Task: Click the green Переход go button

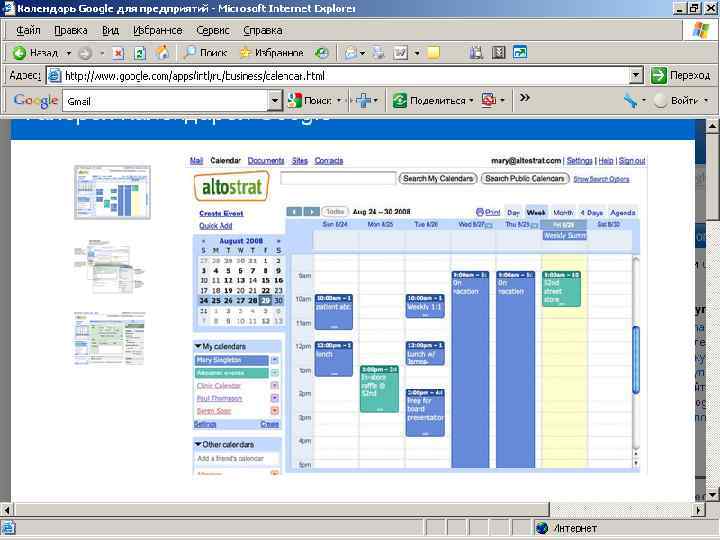Action: (681, 75)
